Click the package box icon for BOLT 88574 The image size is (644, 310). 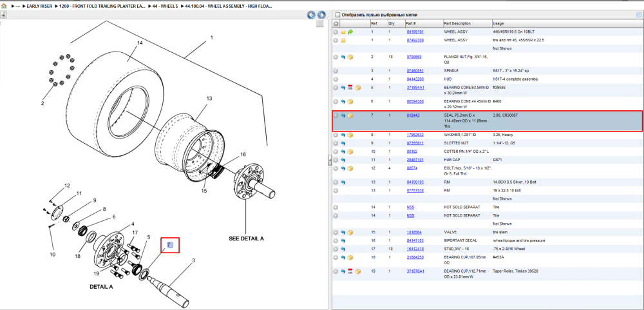point(350,168)
